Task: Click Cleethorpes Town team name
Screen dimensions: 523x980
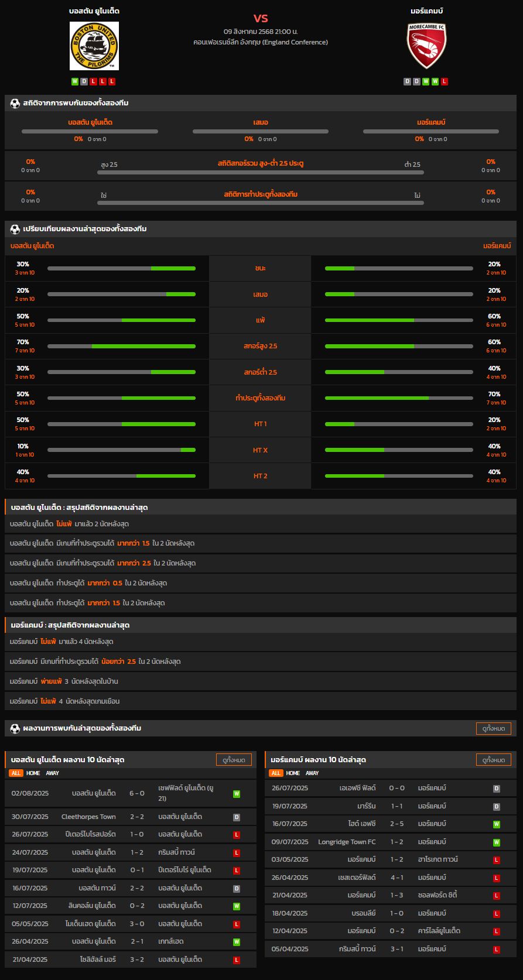Action: [88, 817]
